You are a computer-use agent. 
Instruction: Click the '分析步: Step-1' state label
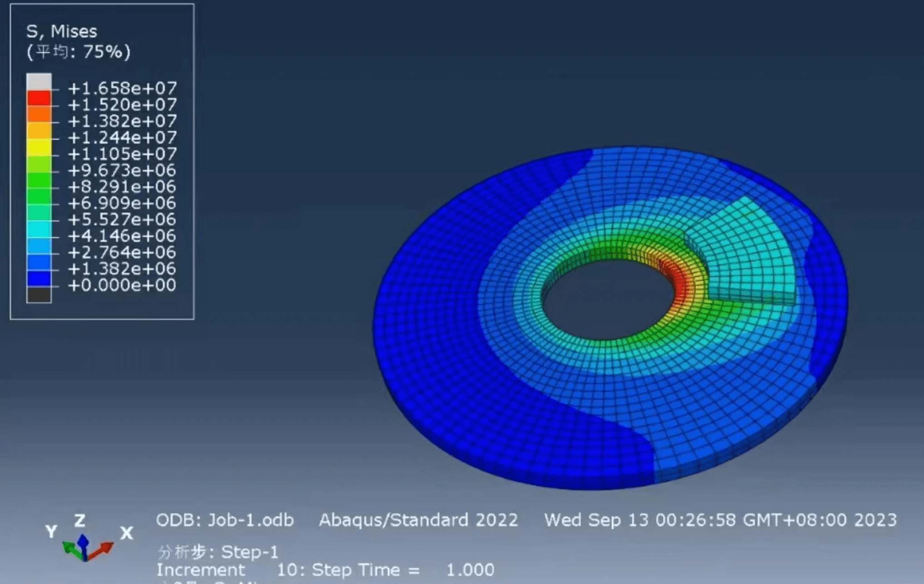pos(218,552)
